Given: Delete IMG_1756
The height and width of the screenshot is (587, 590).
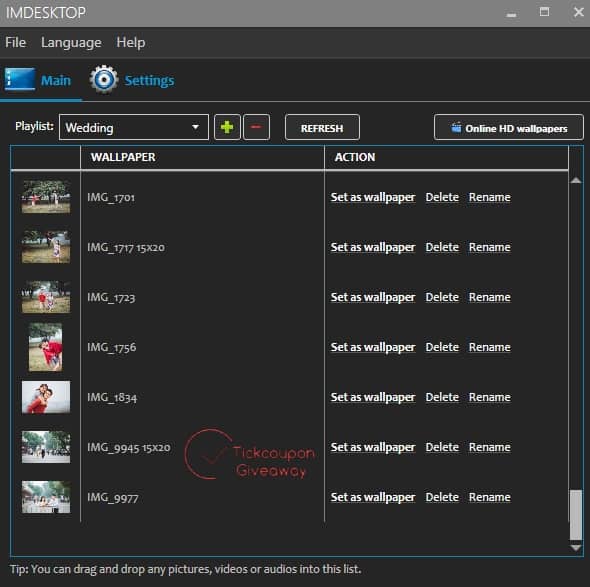Looking at the screenshot, I should (442, 347).
